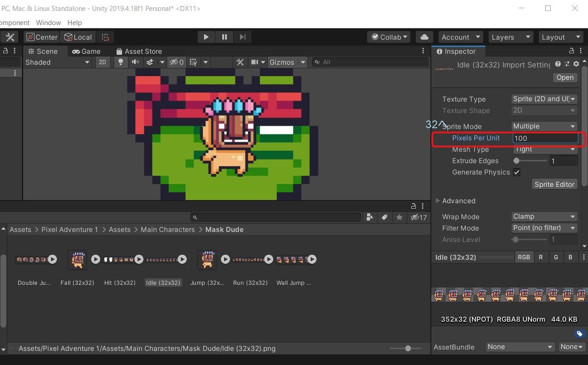Toggle scene lighting bulb icon
This screenshot has width=588, height=365.
click(121, 62)
